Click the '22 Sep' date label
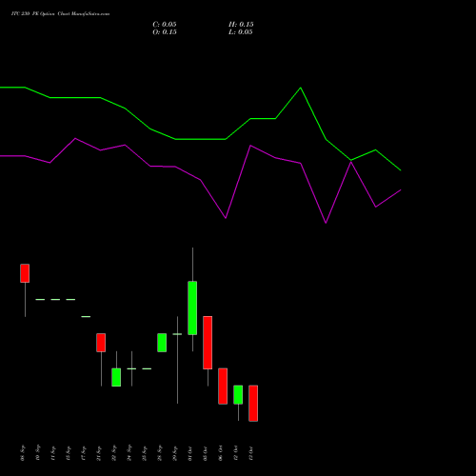 click(114, 453)
